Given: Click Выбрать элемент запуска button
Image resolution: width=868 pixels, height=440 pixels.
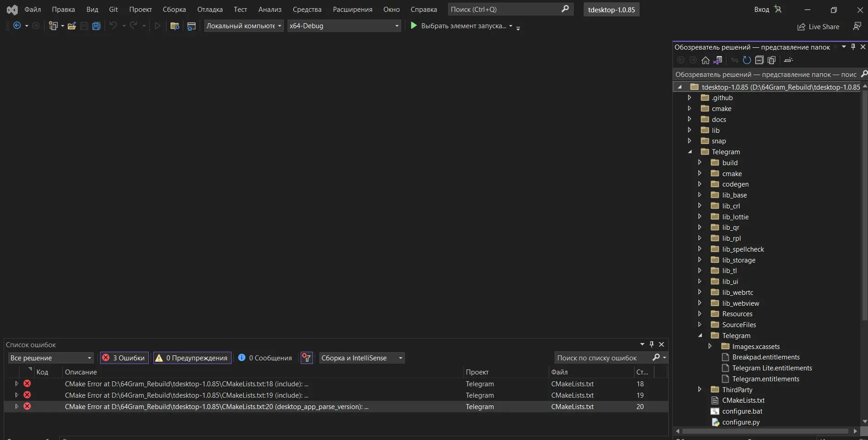Looking at the screenshot, I should [464, 26].
